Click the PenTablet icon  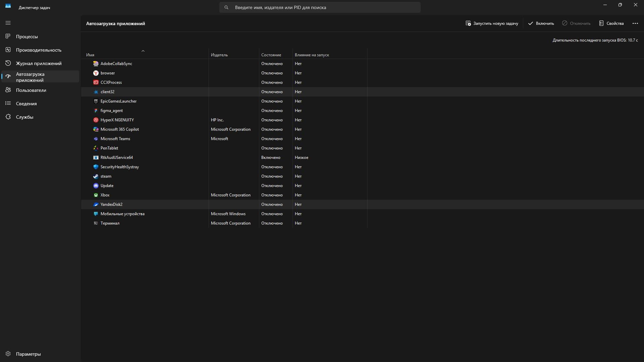click(x=96, y=148)
